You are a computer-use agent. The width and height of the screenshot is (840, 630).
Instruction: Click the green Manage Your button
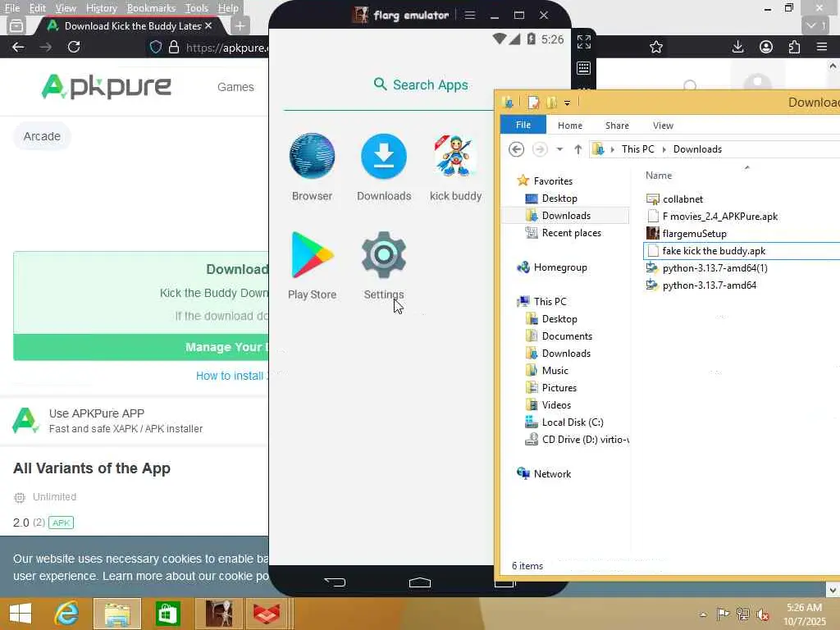141,347
